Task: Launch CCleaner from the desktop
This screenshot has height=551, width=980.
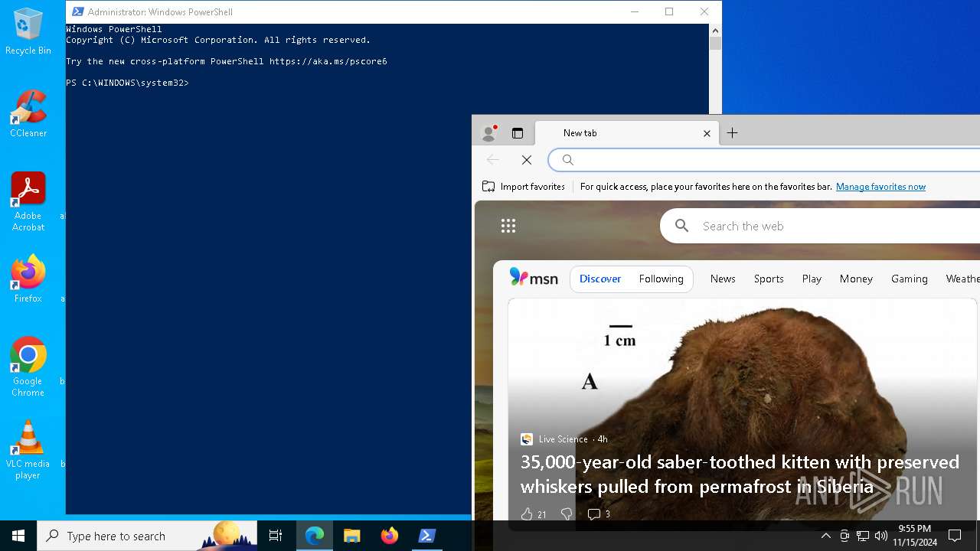Action: coord(28,113)
